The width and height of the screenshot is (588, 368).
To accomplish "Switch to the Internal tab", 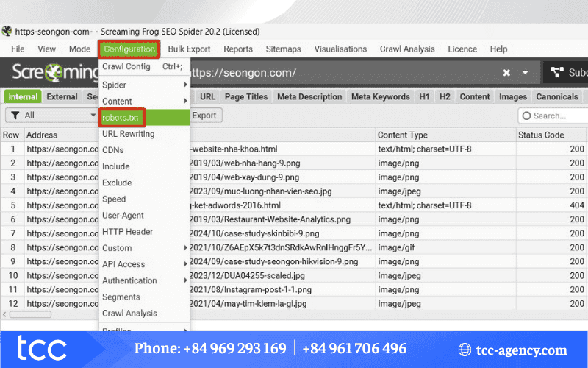I will point(23,96).
